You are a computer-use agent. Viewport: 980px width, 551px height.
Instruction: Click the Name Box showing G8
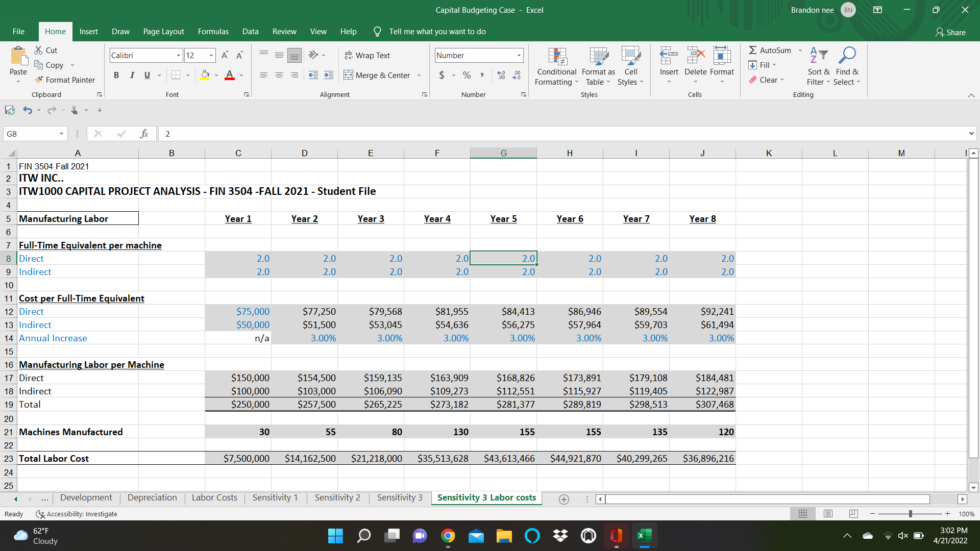click(x=31, y=133)
